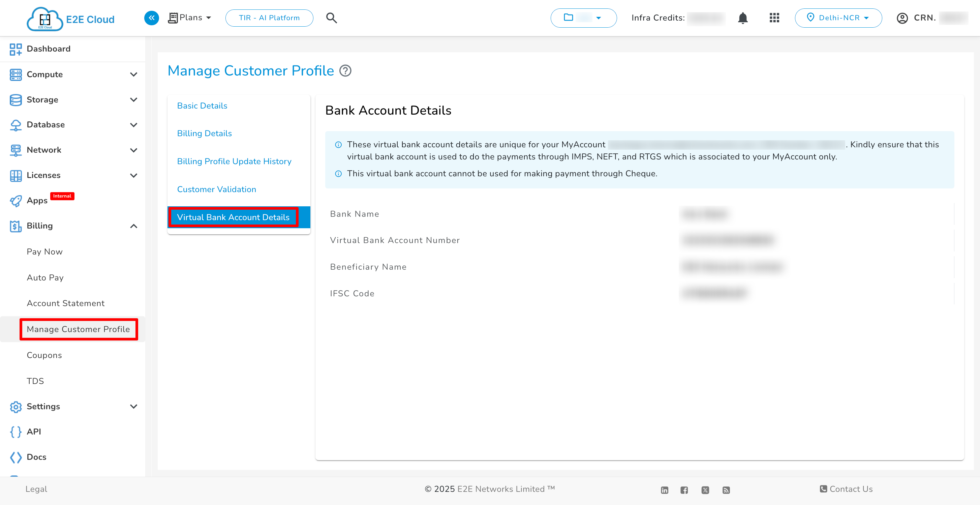Viewport: 980px width, 505px height.
Task: Expand the Licenses menu chevron
Action: click(133, 175)
